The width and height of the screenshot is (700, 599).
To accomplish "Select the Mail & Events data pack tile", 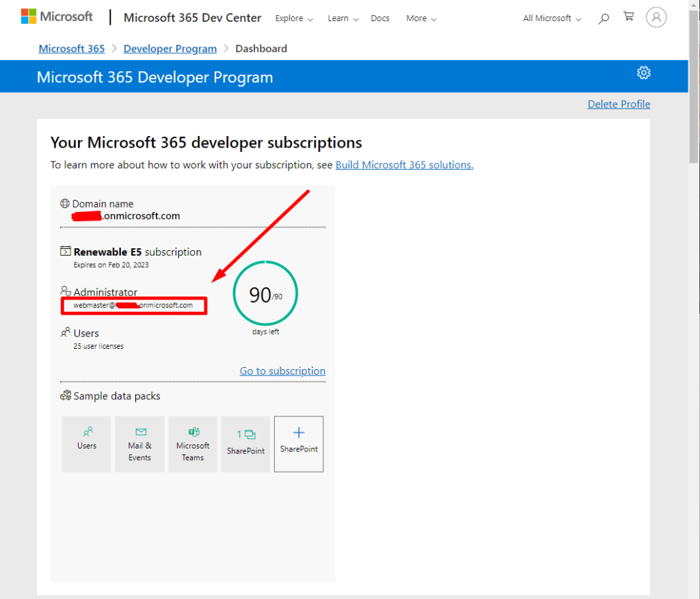I will (x=139, y=444).
